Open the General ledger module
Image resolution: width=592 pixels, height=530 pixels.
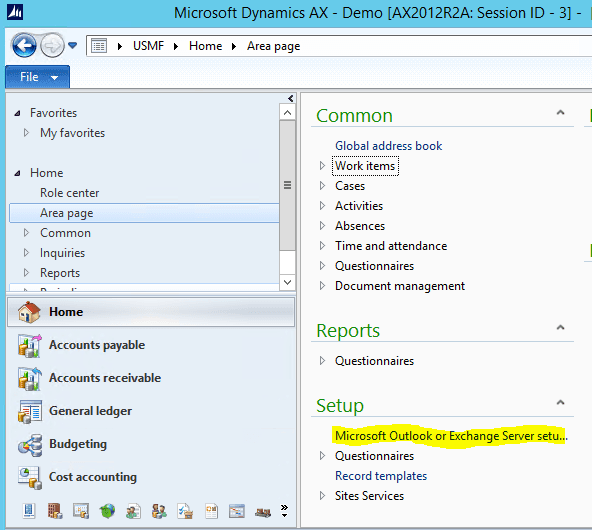tap(151, 411)
